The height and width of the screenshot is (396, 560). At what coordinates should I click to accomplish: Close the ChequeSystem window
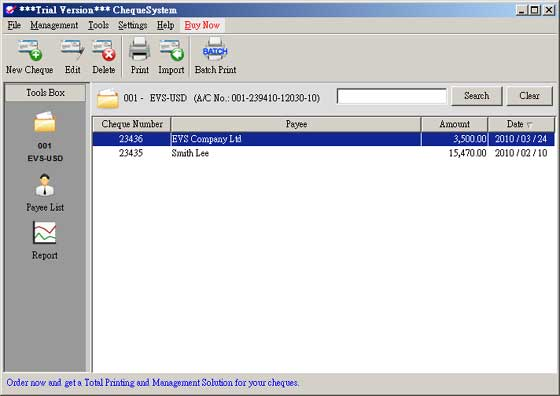[548, 10]
